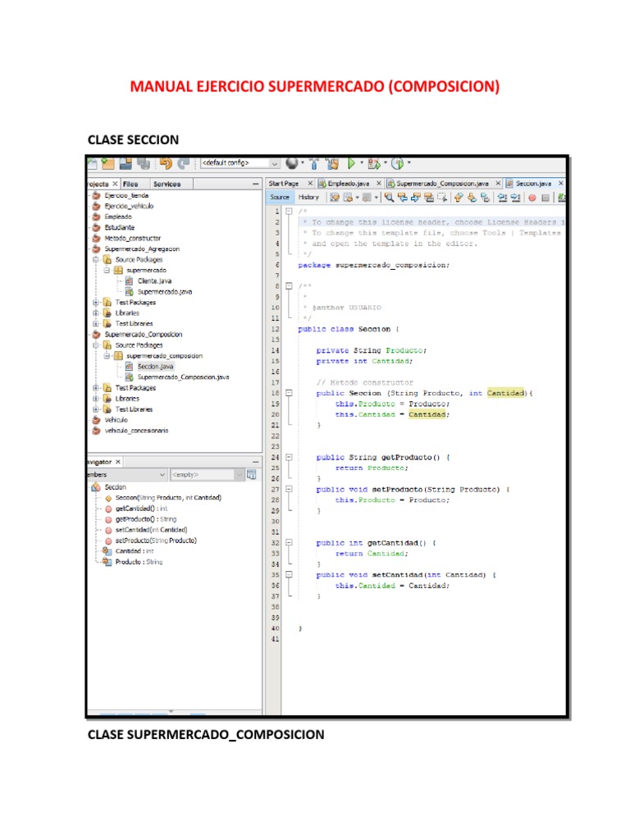Select the Ejercicio_tienda project

click(x=126, y=195)
